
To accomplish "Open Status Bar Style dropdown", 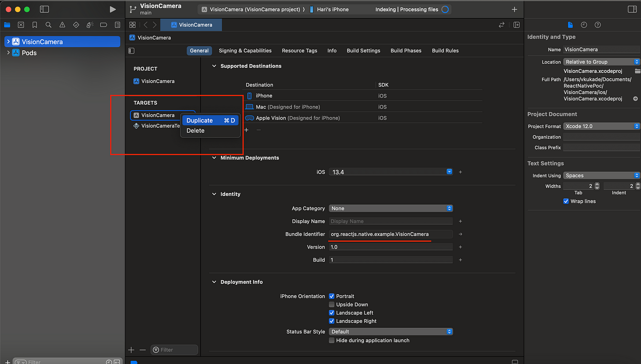I will (391, 331).
